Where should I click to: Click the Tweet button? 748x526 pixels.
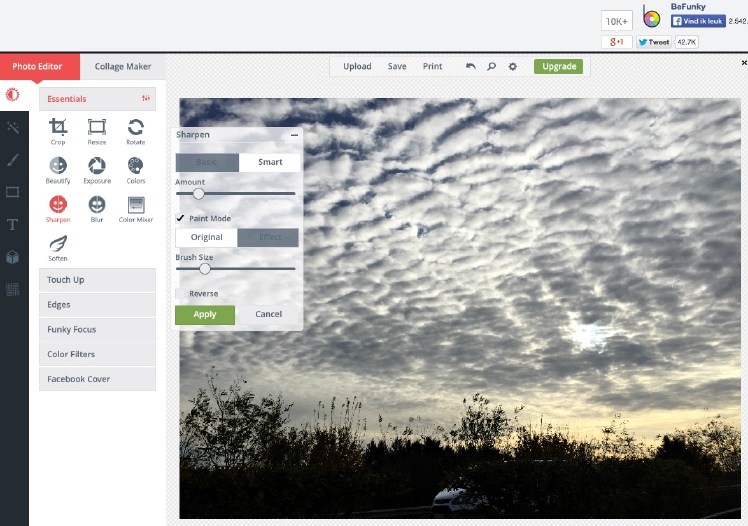tap(654, 42)
